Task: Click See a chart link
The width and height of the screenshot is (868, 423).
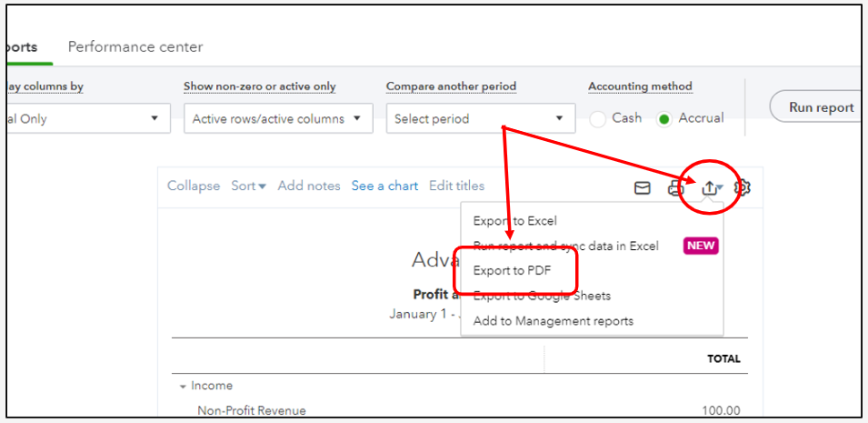Action: pos(384,186)
